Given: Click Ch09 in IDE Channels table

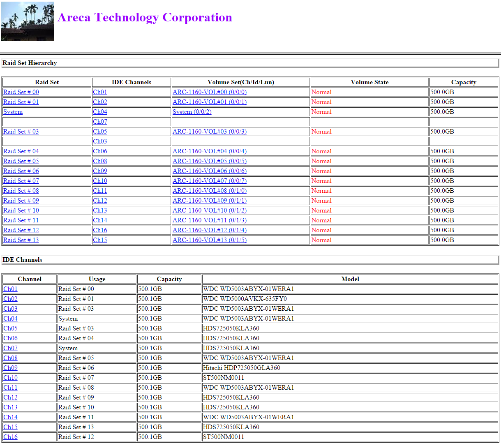Looking at the screenshot, I should 10,368.
